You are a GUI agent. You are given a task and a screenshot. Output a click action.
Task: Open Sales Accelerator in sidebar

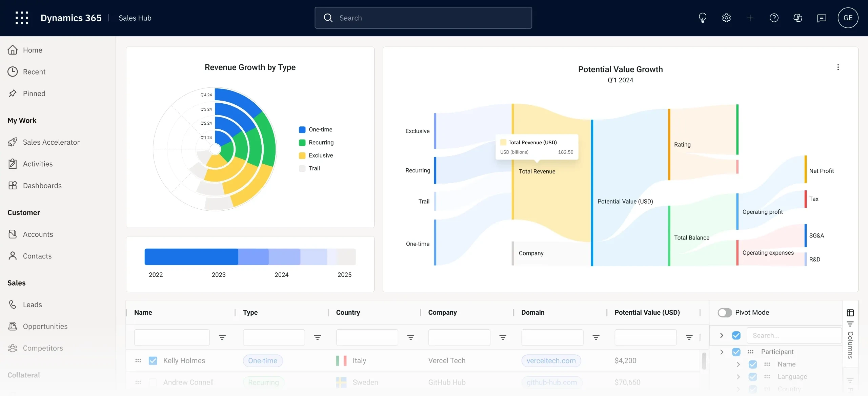pyautogui.click(x=51, y=142)
